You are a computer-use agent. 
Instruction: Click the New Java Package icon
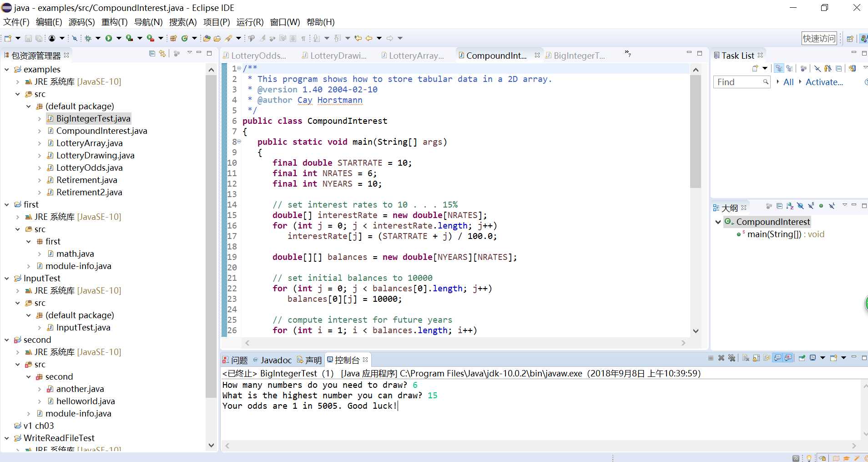(x=173, y=38)
